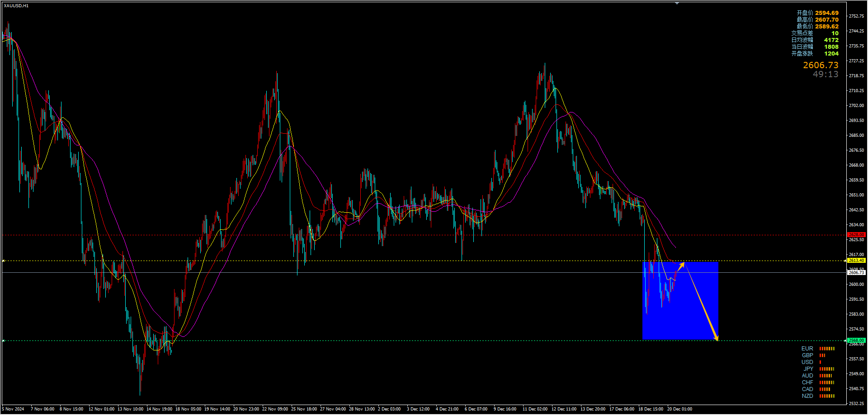Click the 当日波幅 value 1808

click(x=831, y=47)
